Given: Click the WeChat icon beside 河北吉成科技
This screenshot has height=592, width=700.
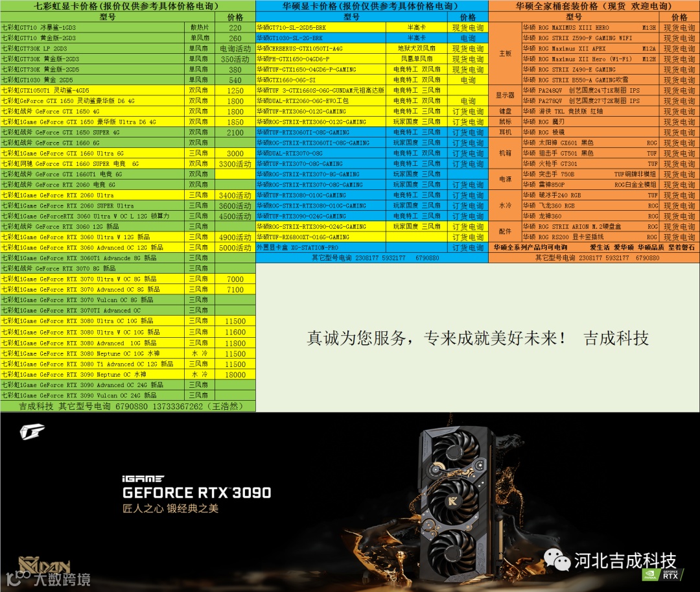Looking at the screenshot, I should pos(557,560).
